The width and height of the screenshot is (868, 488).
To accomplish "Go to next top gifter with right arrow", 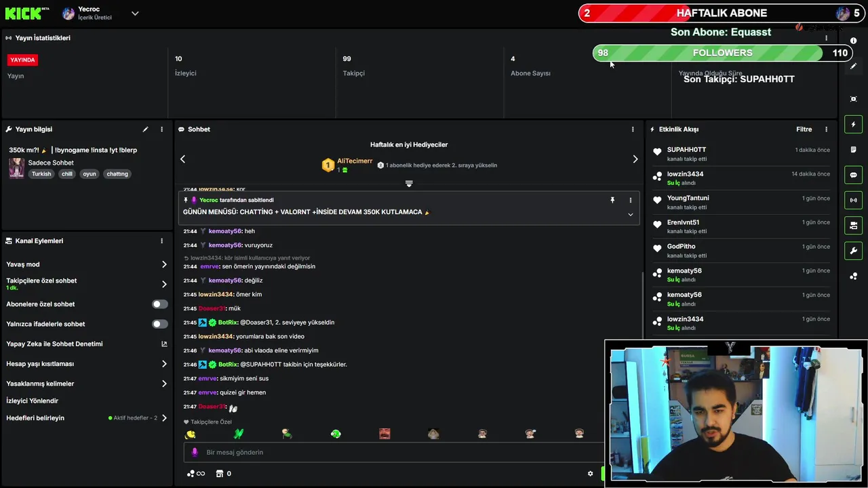I will (x=635, y=159).
